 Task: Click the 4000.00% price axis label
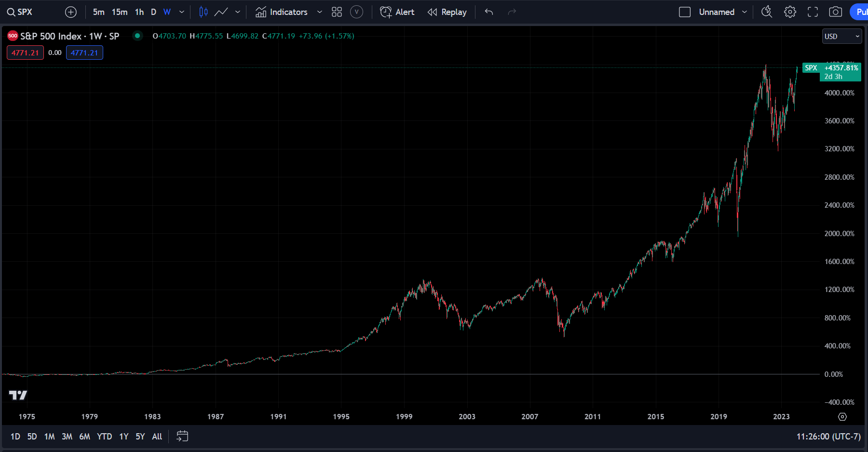click(840, 93)
